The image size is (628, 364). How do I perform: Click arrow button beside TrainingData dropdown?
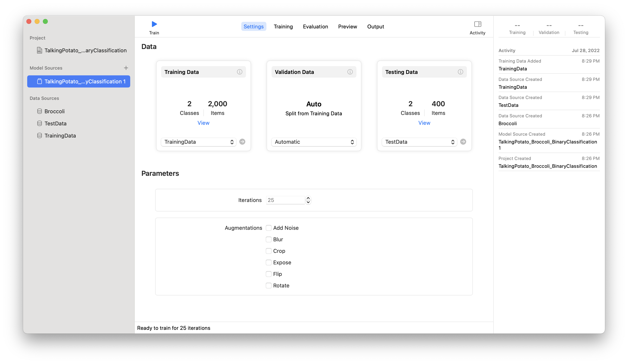[242, 142]
